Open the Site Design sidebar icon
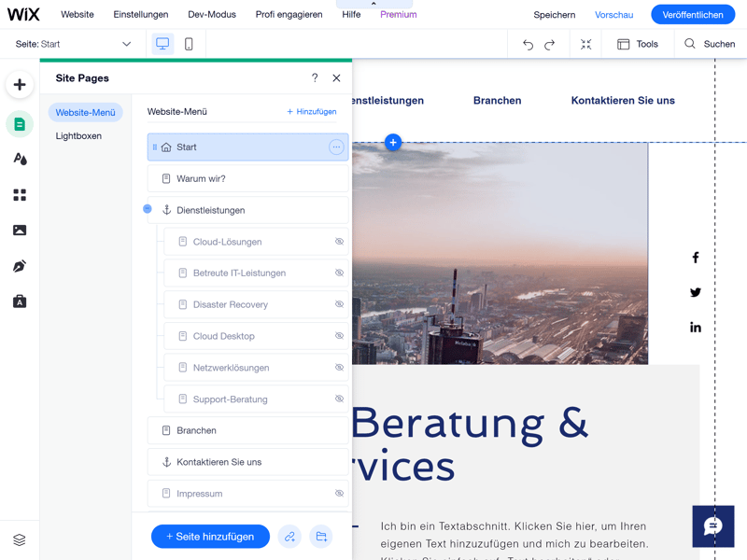Image resolution: width=747 pixels, height=560 pixels. [20, 159]
